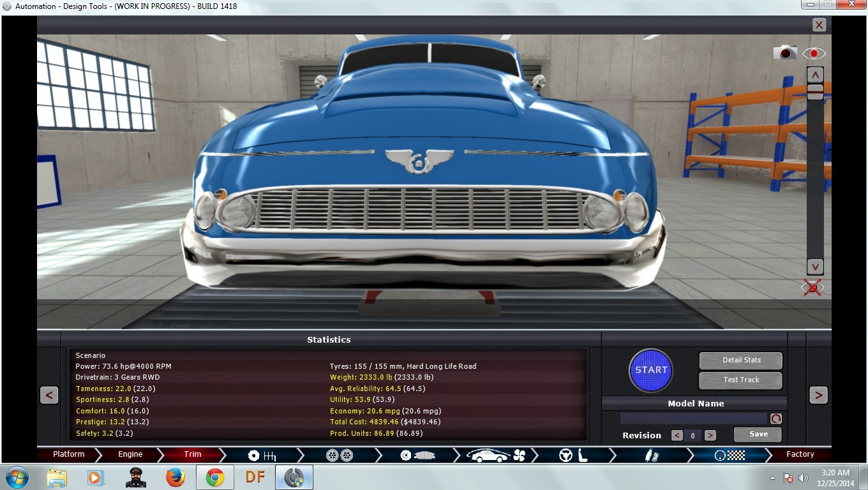Toggle the red eye view icon
The image size is (868, 490).
(814, 54)
